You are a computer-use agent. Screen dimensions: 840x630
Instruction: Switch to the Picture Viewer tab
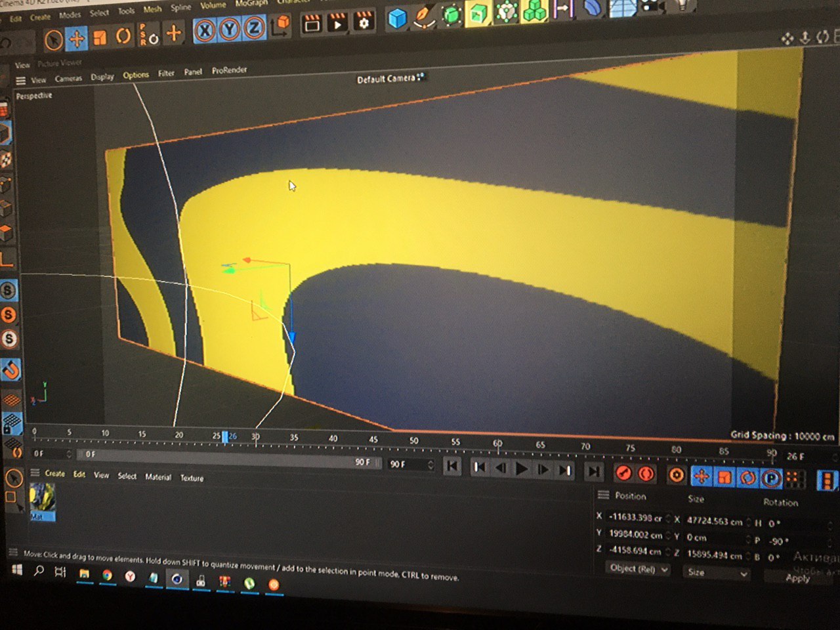coord(60,63)
